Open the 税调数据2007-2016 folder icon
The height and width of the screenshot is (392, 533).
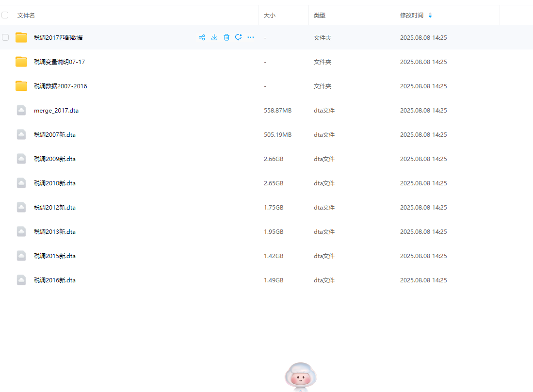click(x=21, y=86)
